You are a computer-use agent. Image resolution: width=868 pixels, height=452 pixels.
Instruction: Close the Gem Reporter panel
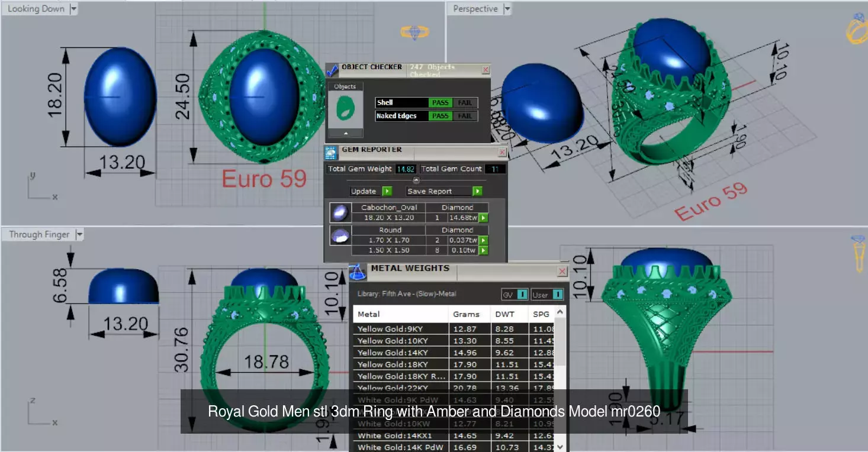pyautogui.click(x=502, y=152)
